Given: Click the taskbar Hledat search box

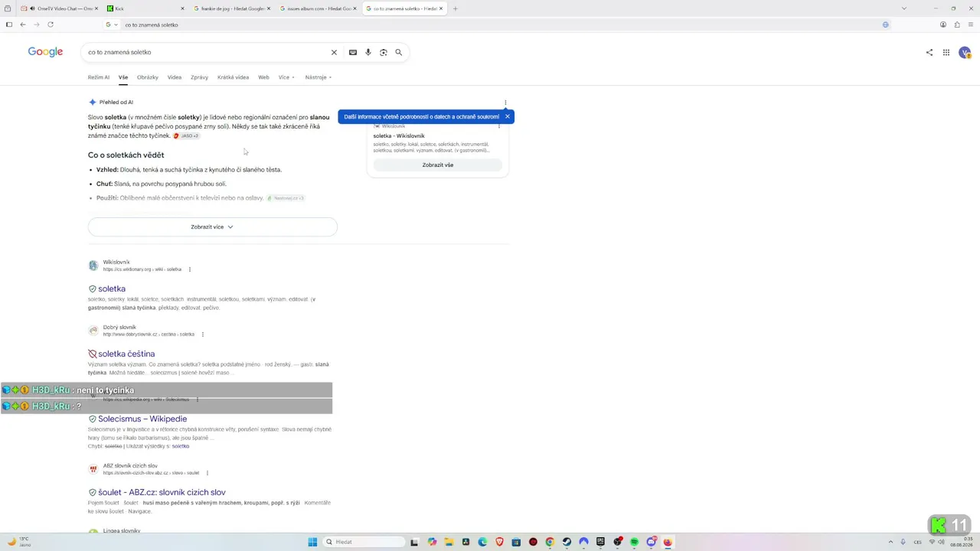Looking at the screenshot, I should coord(364,542).
